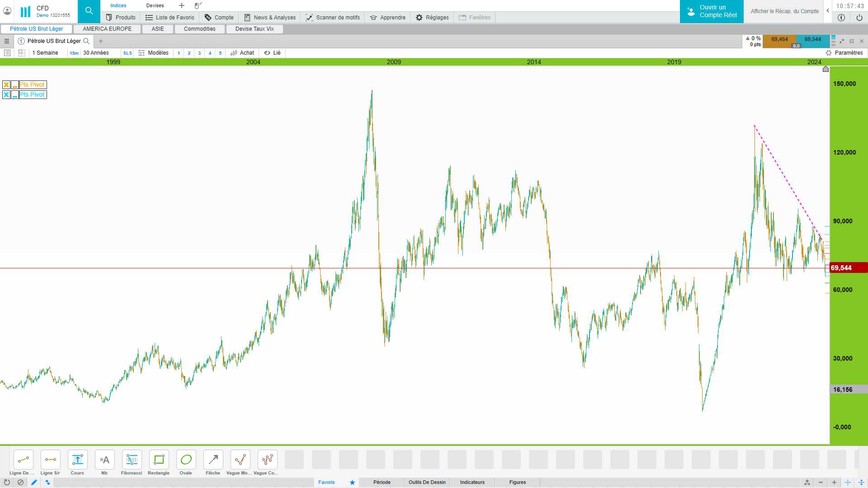Switch to the Commodities tab

(x=199, y=29)
